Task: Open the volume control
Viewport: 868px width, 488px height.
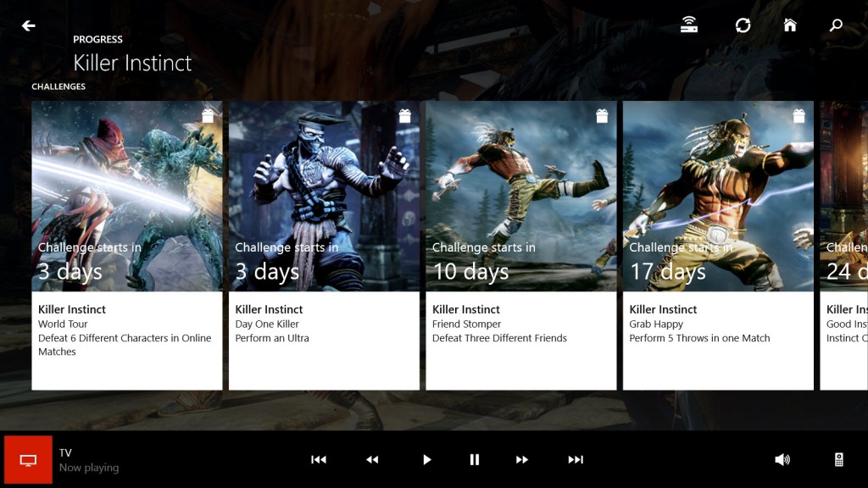Action: (x=782, y=460)
